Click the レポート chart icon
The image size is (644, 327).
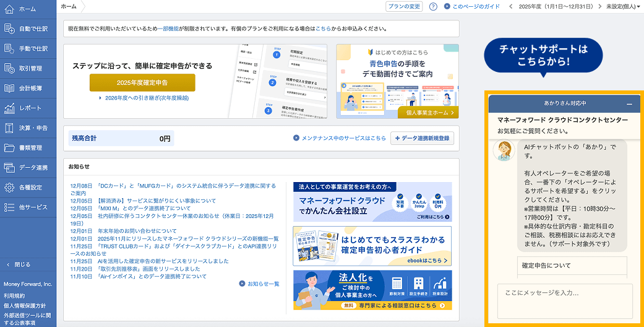click(x=9, y=108)
